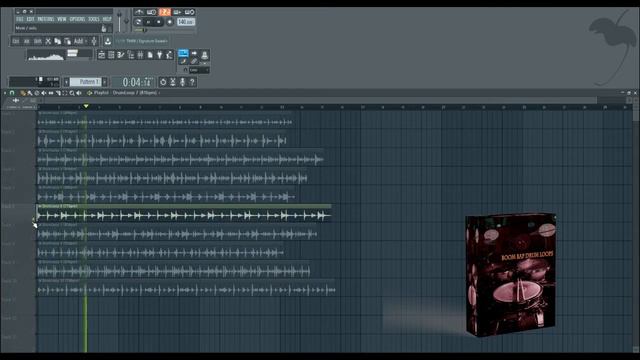Toggle the loop recording button
640x360 pixels.
[189, 12]
